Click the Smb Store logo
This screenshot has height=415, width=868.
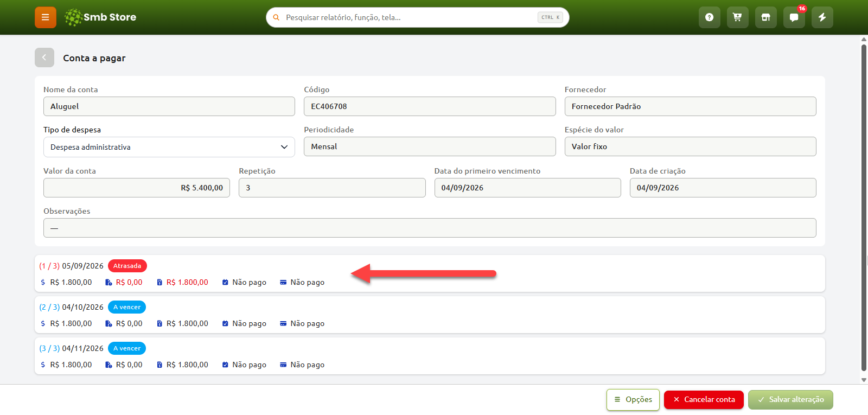click(100, 17)
